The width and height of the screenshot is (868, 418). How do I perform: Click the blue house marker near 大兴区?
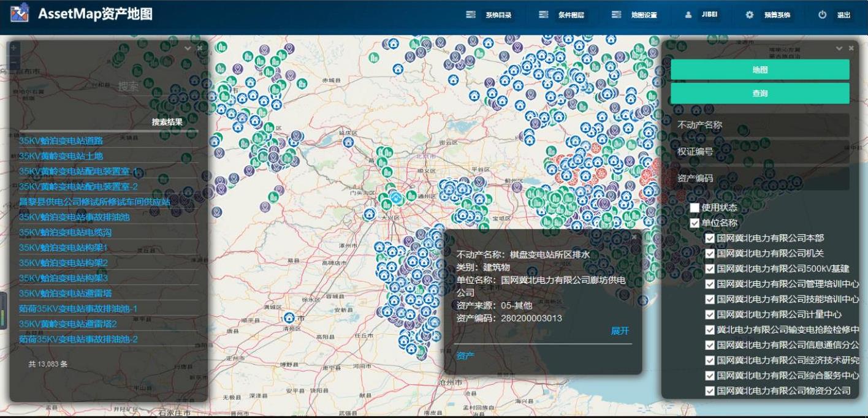click(369, 214)
